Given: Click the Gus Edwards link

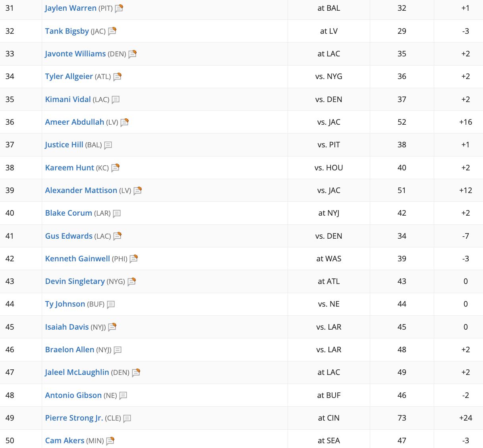Looking at the screenshot, I should pos(69,236).
